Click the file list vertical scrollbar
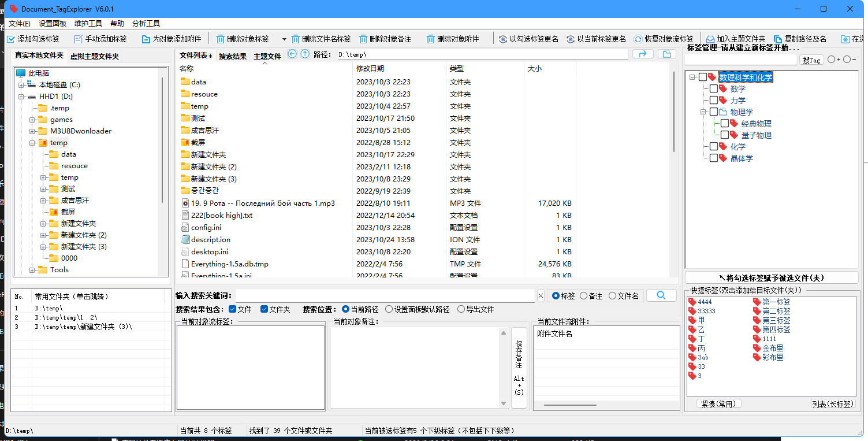Screen dimensions: 868x441 673,116
